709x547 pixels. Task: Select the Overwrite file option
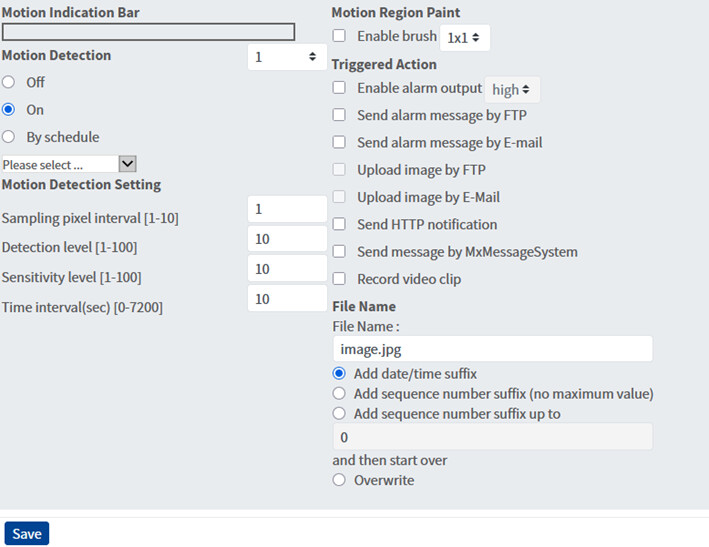tap(340, 480)
